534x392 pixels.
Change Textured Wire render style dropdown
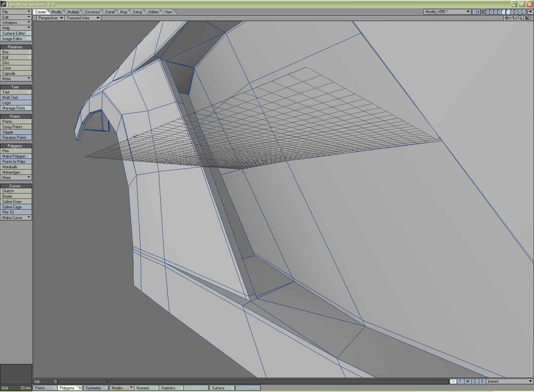(83, 18)
